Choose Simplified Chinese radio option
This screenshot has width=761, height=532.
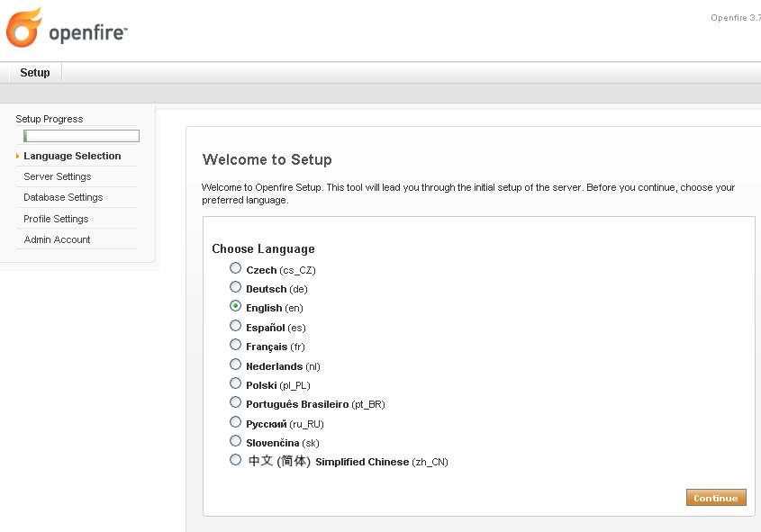coord(235,459)
